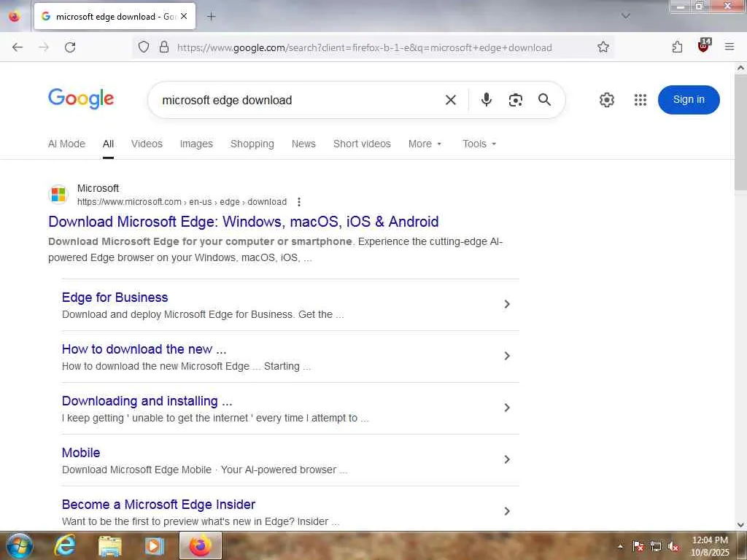Switch to the Videos results tab
Image resolution: width=747 pixels, height=560 pixels.
coord(147,144)
